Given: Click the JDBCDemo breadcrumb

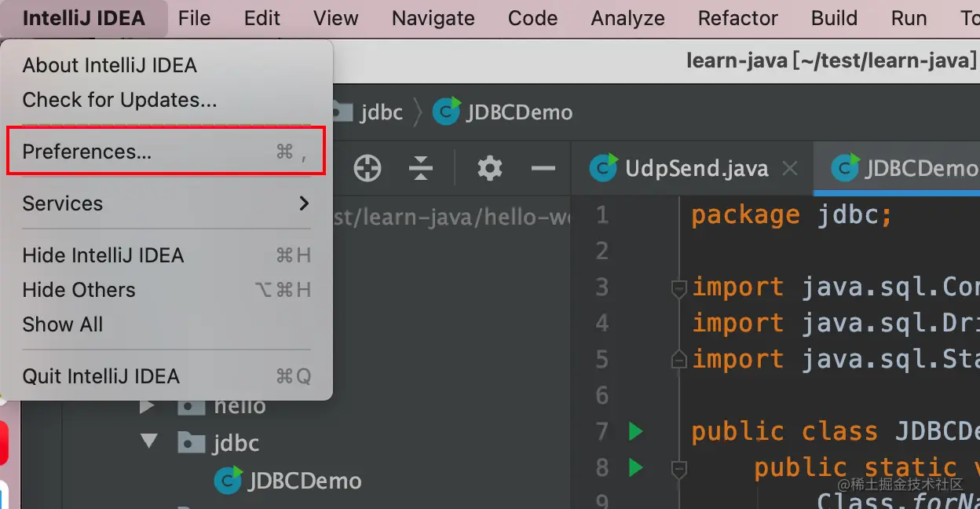Looking at the screenshot, I should point(519,113).
